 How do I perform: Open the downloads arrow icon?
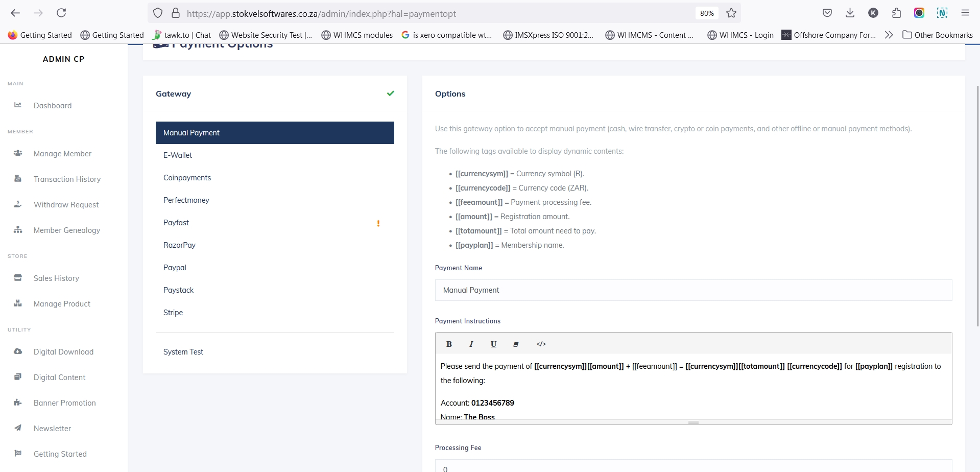tap(850, 13)
